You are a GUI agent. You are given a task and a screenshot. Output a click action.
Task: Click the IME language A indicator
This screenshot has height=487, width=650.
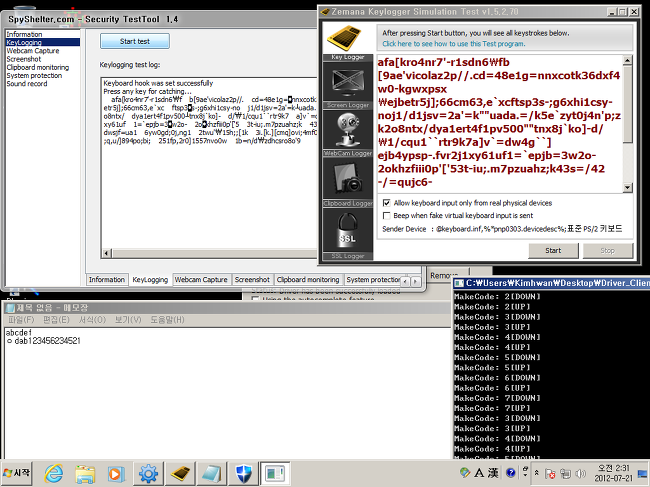click(479, 472)
